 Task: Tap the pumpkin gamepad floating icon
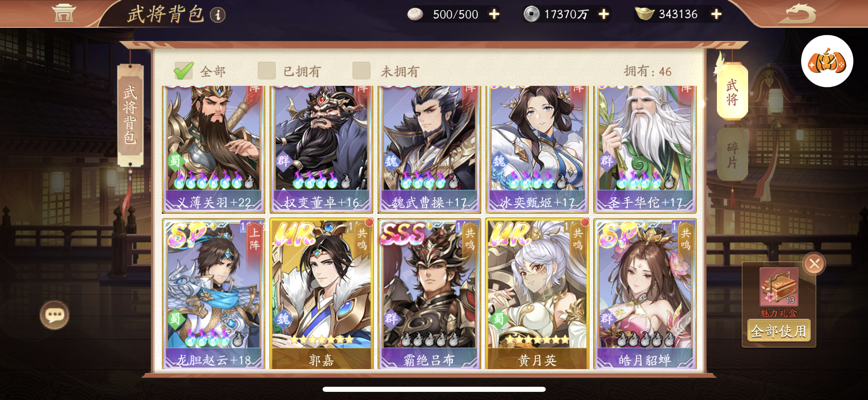click(827, 61)
